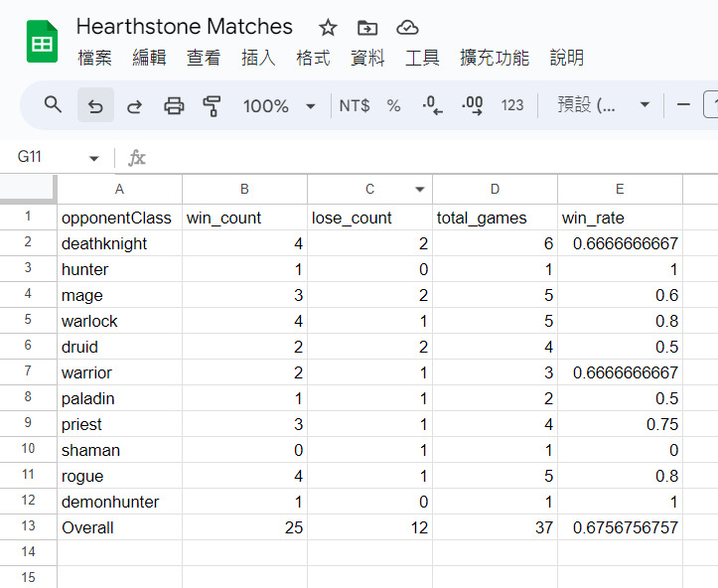
Task: Open column C dropdown arrow
Action: pyautogui.click(x=419, y=189)
